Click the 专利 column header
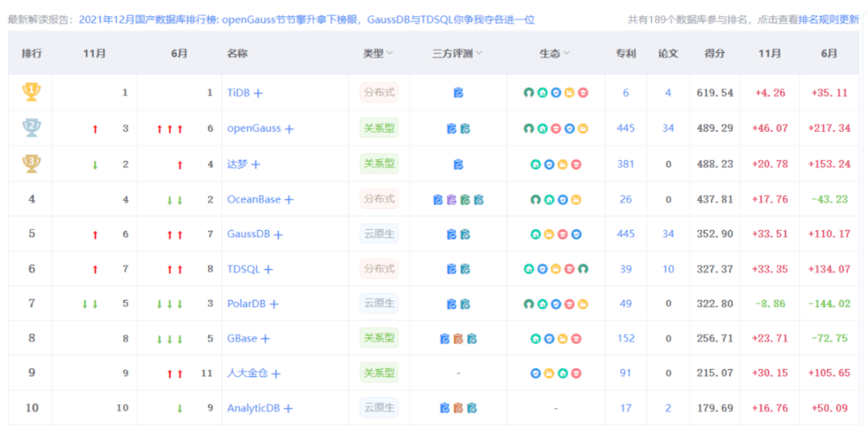868x426 pixels. [x=626, y=54]
